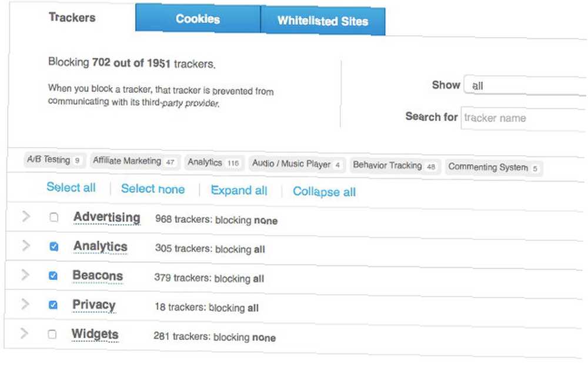Screen dimensions: 588x377
Task: Click the Expand all link
Action: tap(239, 190)
